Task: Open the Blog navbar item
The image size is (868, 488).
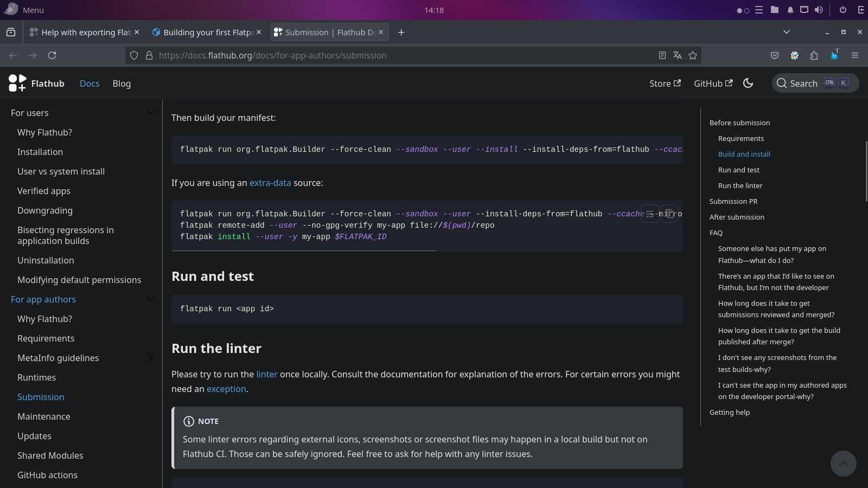Action: point(122,84)
